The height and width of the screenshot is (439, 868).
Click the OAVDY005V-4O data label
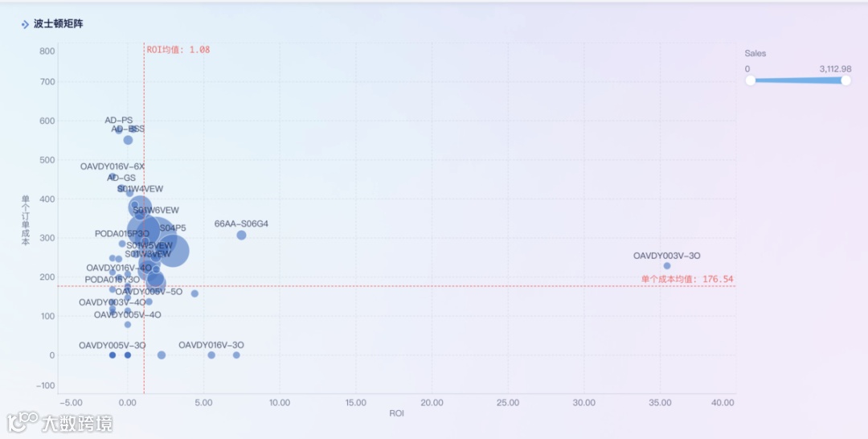pyautogui.click(x=127, y=315)
